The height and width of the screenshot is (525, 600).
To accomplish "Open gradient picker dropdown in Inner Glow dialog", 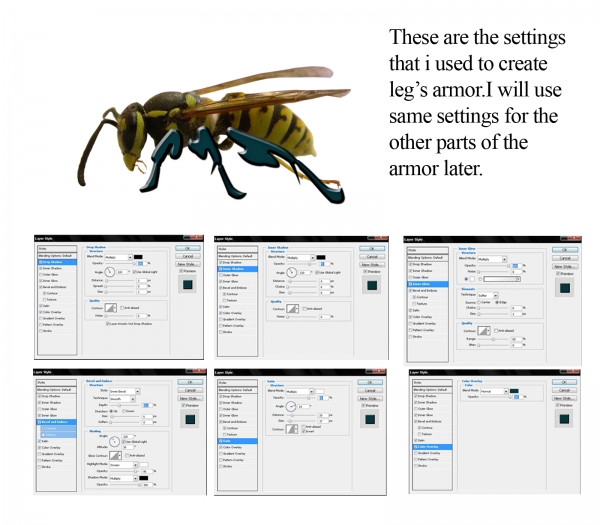I will 518,279.
